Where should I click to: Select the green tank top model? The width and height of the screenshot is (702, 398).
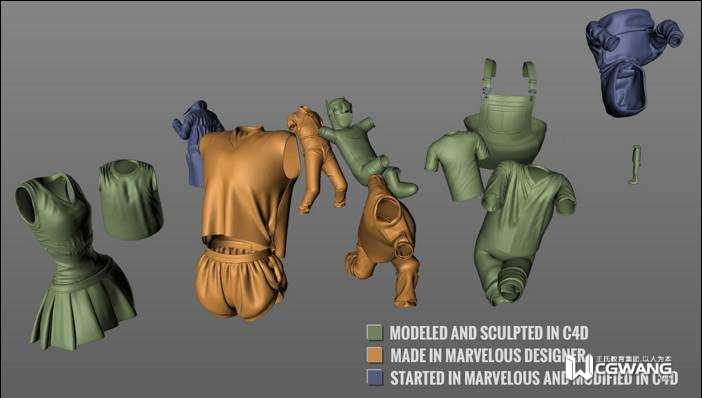pos(130,199)
